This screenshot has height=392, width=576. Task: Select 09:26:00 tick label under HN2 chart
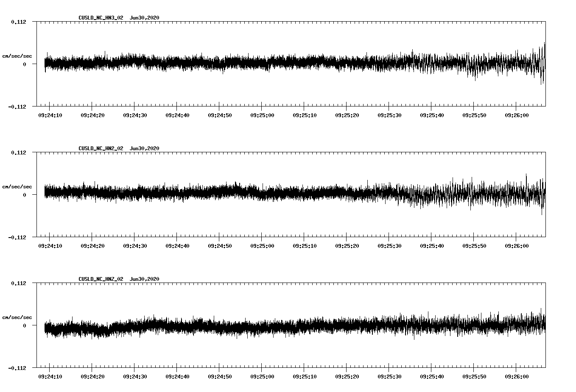517,246
